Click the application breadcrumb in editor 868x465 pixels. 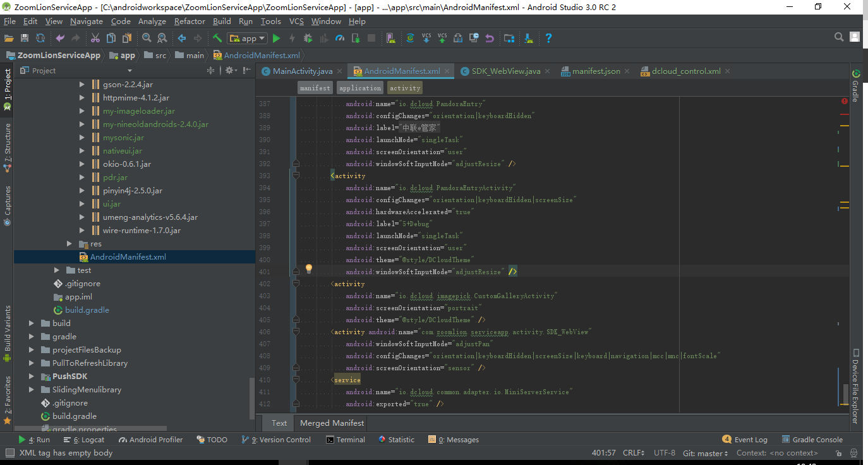360,88
